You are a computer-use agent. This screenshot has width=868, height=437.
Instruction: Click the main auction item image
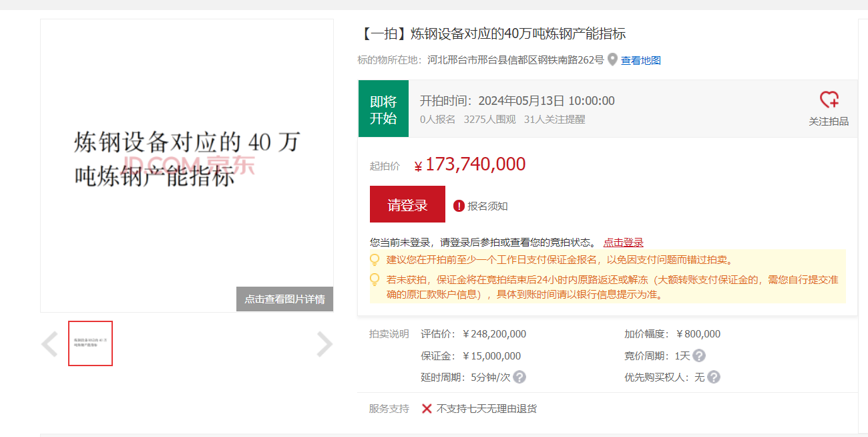click(187, 160)
